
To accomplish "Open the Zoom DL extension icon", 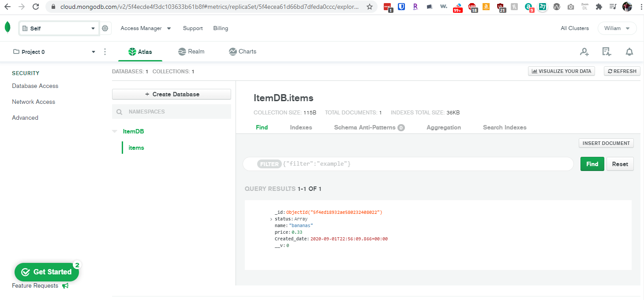I will [585, 7].
